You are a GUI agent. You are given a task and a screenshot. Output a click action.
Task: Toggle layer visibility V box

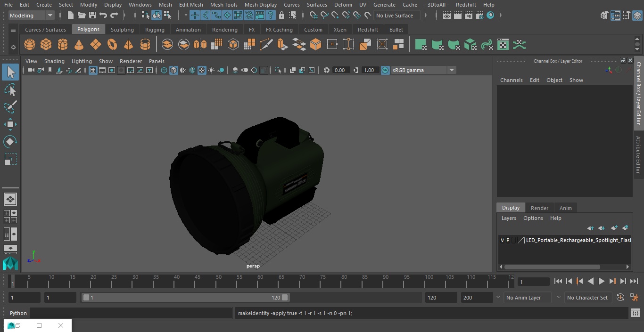(502, 240)
